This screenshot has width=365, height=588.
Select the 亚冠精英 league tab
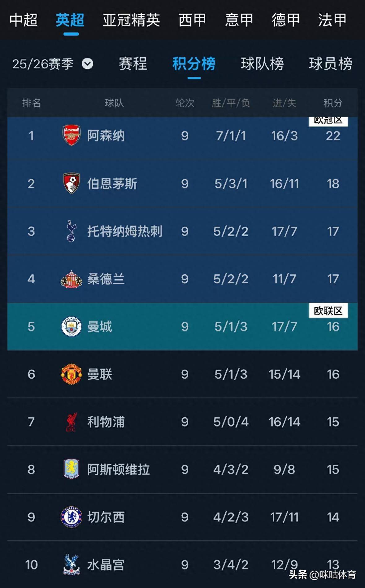pos(131,20)
